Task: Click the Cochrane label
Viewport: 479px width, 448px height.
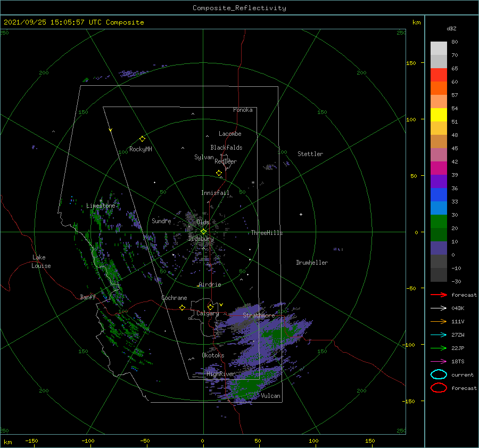Action: pos(174,298)
